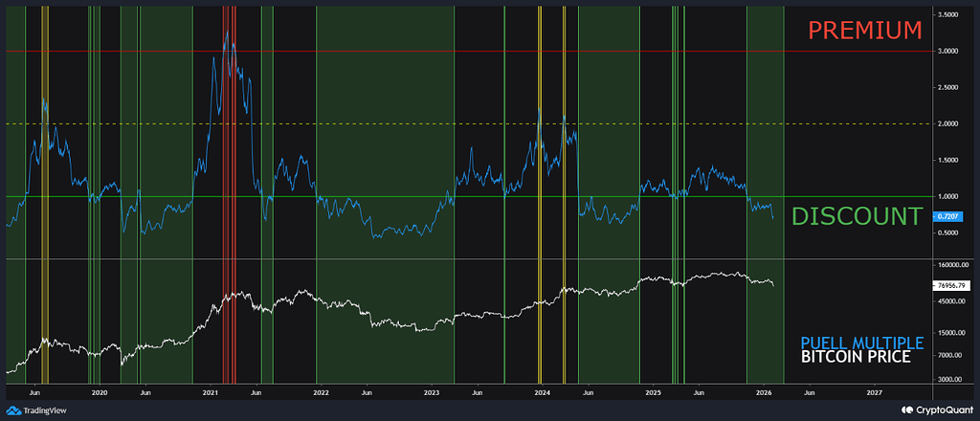Click the 2020 marker on time axis

coord(99,391)
